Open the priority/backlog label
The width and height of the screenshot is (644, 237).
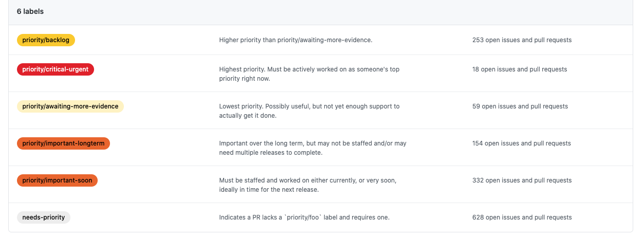coord(46,40)
